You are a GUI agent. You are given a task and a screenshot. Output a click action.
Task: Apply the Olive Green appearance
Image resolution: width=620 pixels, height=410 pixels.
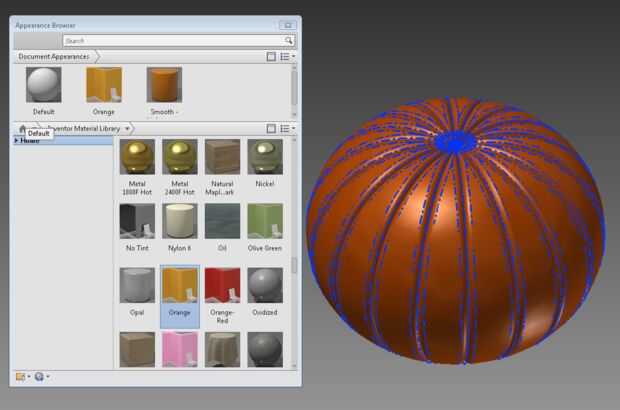tap(265, 221)
